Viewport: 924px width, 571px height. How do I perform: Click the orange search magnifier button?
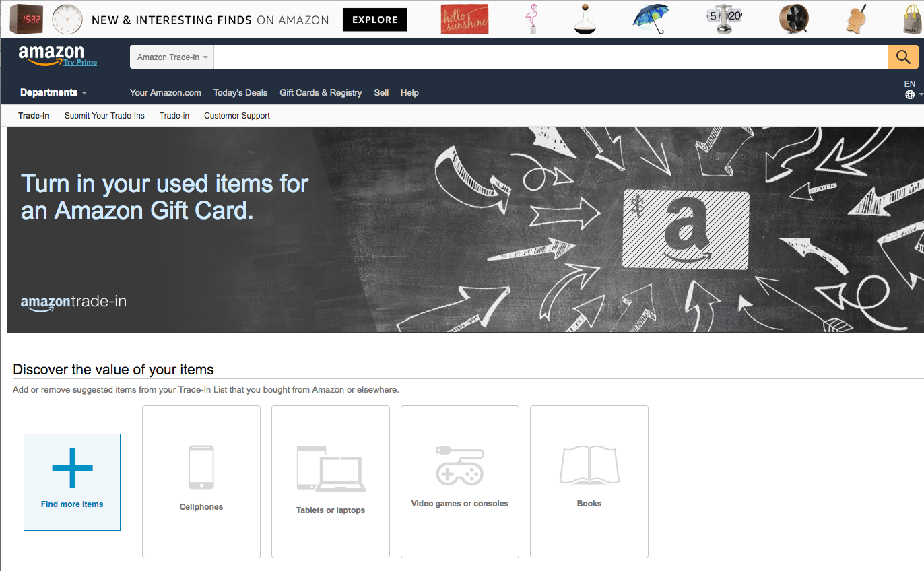[x=903, y=57]
